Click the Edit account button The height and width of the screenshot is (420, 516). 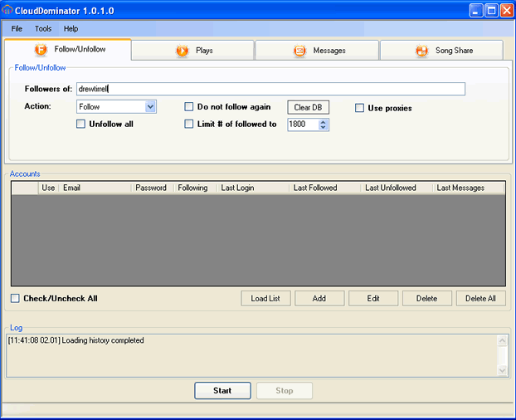click(x=373, y=299)
